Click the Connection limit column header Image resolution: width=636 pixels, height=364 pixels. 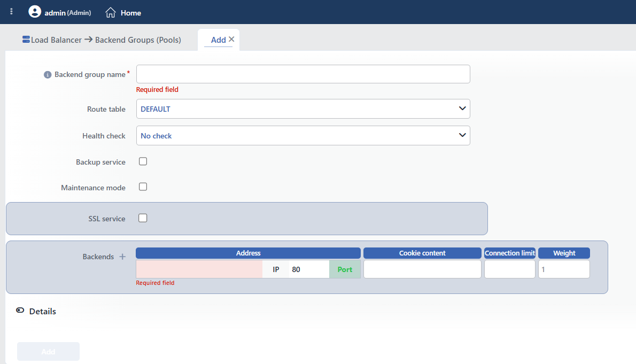tap(510, 253)
